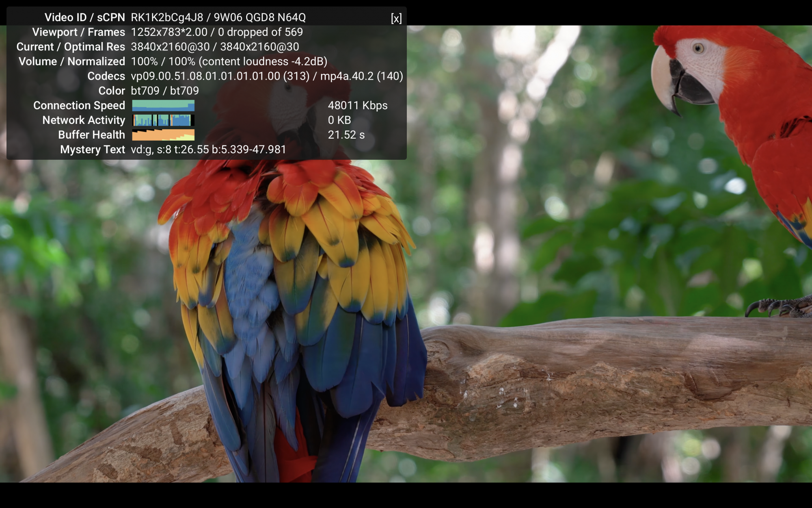The height and width of the screenshot is (508, 812).
Task: Click the 0 KB network value
Action: [339, 120]
